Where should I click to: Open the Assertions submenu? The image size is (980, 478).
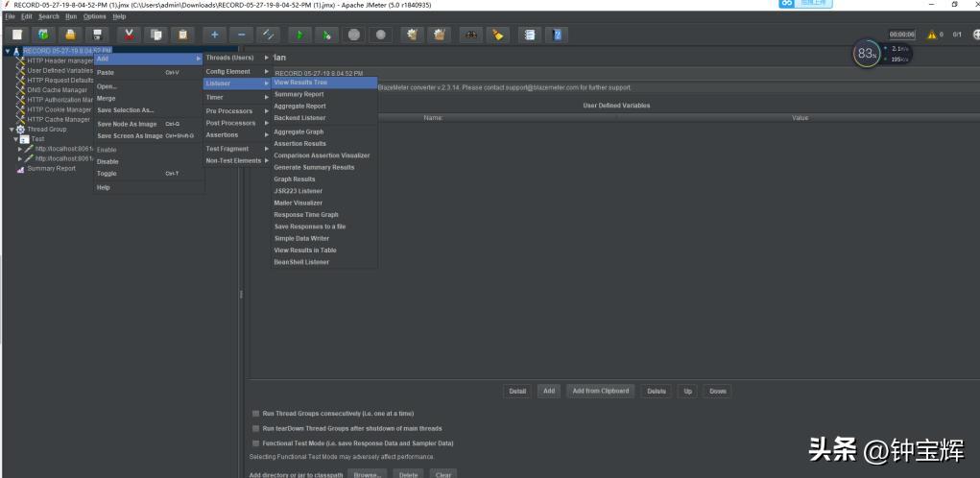click(x=237, y=135)
